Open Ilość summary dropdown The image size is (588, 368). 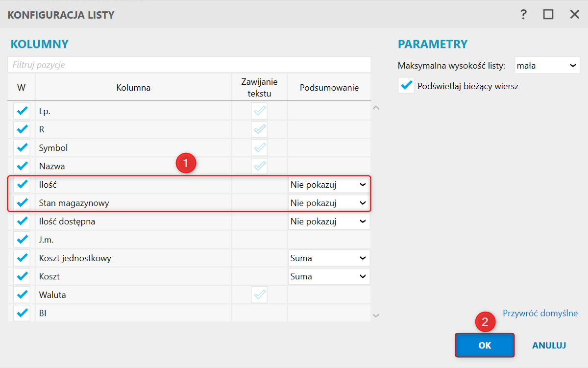pos(328,185)
